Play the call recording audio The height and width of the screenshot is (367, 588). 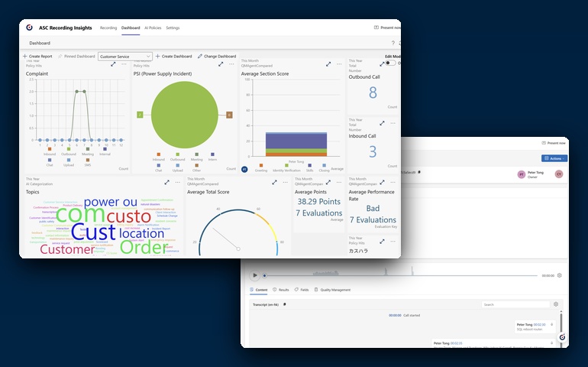click(x=254, y=275)
